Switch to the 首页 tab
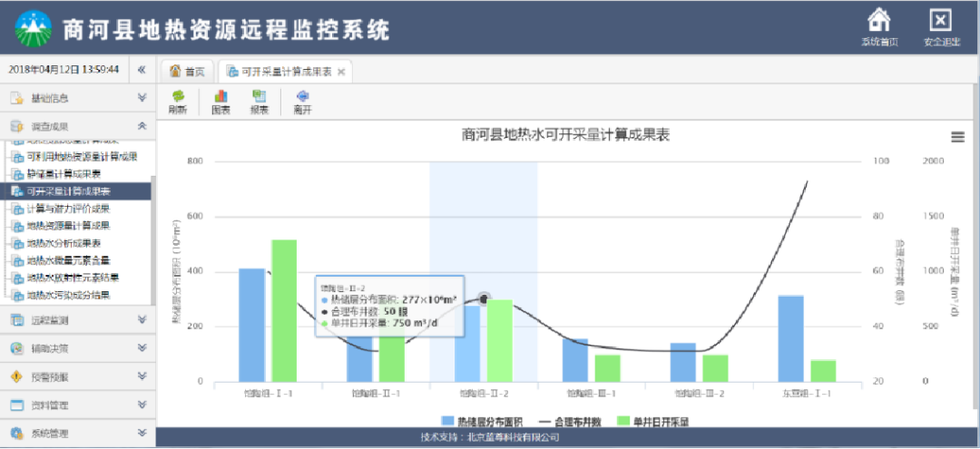 coord(187,72)
